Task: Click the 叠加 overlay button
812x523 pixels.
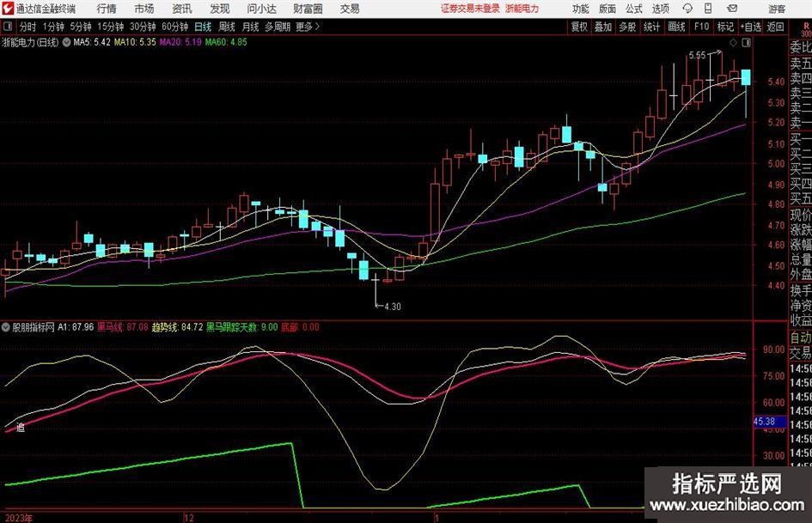Action: coord(603,27)
